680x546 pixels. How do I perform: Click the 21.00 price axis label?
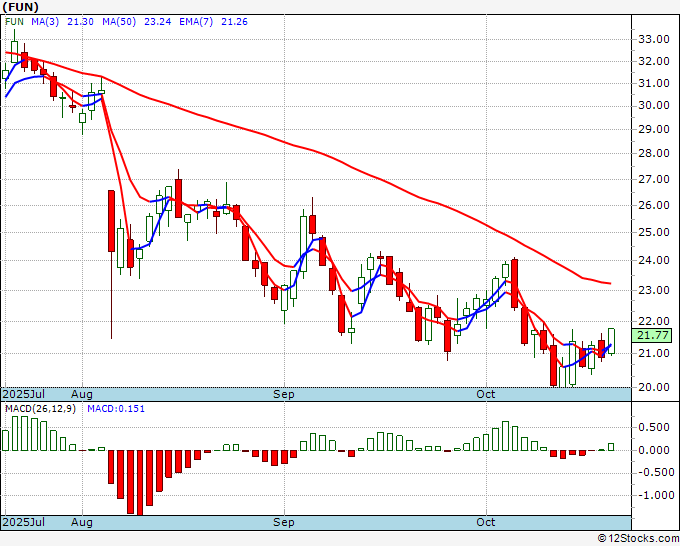click(x=654, y=353)
